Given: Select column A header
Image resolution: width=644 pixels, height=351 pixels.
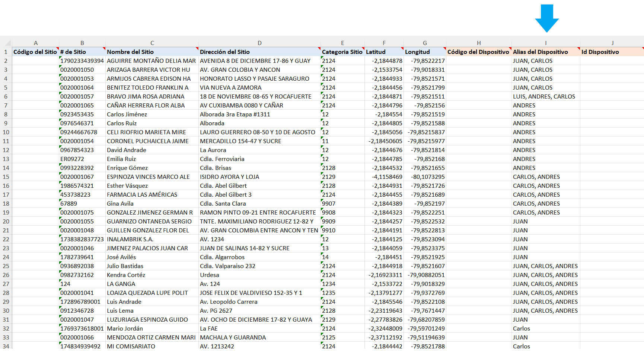Looking at the screenshot, I should 36,43.
